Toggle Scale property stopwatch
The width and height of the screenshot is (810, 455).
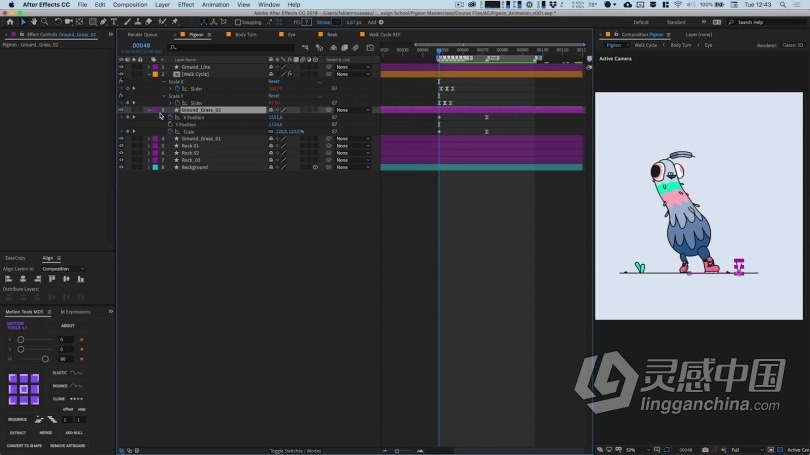pyautogui.click(x=170, y=132)
